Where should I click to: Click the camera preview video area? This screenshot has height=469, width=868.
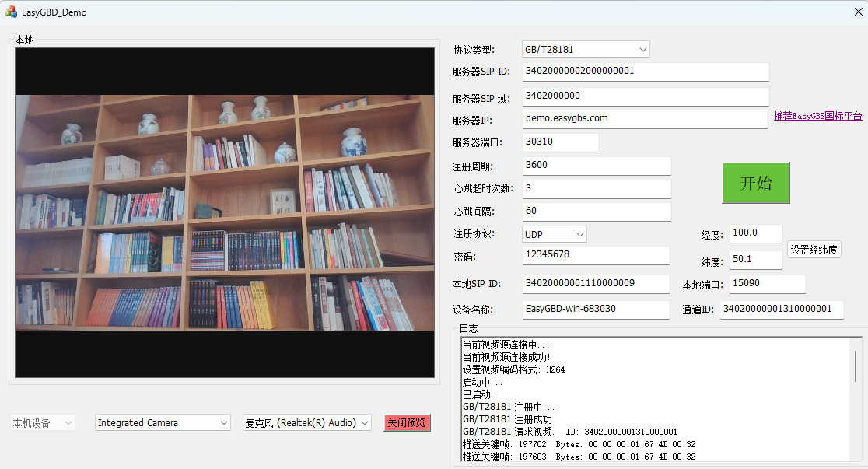coord(224,212)
